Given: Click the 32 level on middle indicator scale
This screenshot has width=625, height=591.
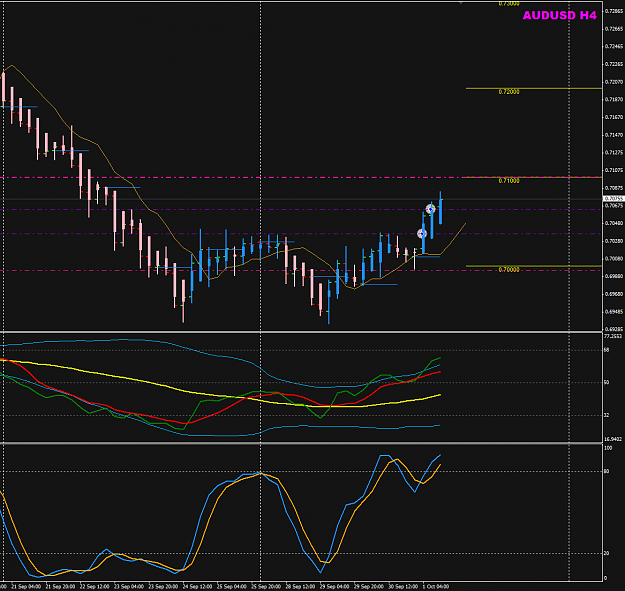Looking at the screenshot, I should coord(607,415).
